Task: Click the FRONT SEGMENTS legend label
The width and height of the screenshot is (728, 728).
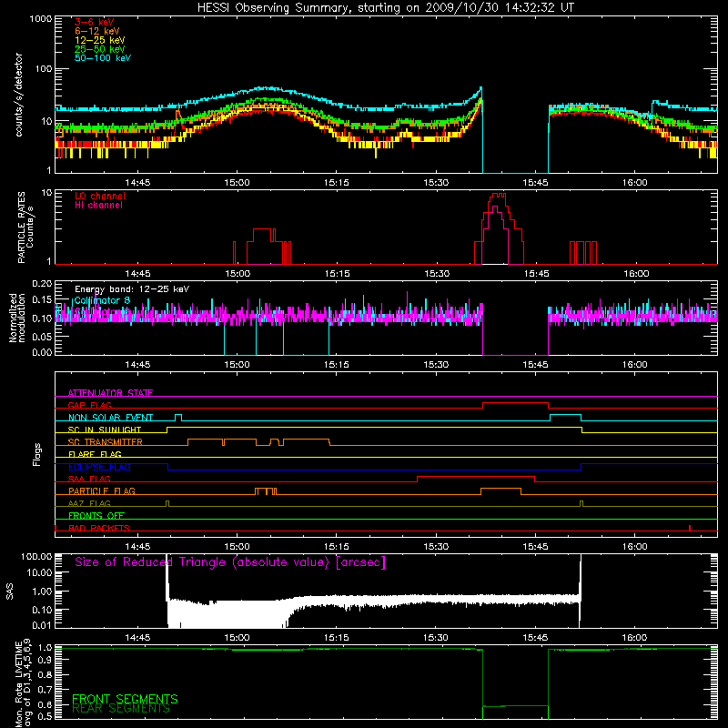Action: [125, 699]
